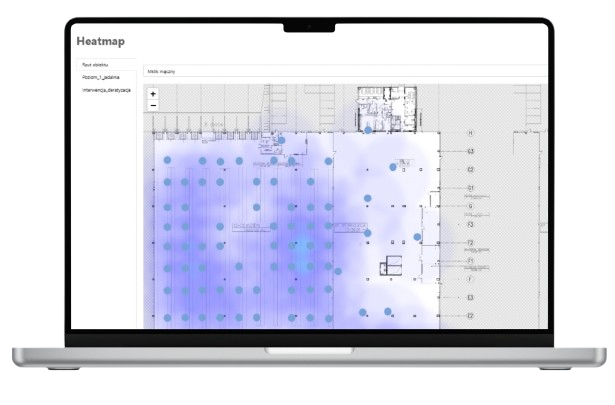This screenshot has height=405, width=615.
Task: Click the grid axis label G3
Action: [x=471, y=151]
